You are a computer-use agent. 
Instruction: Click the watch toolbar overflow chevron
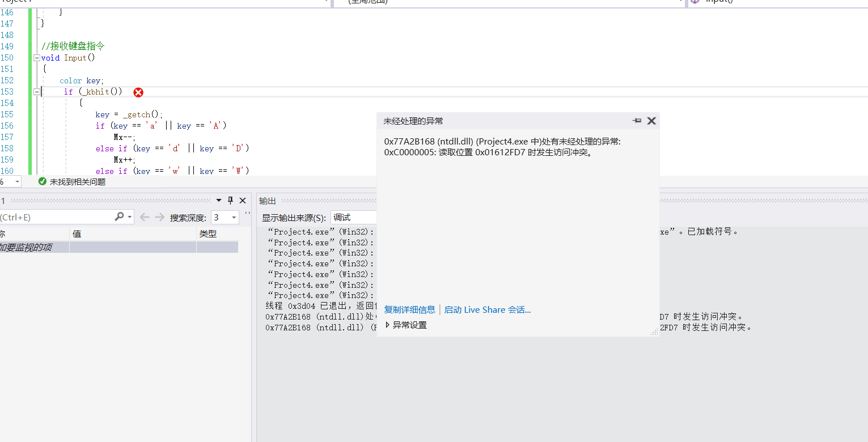pyautogui.click(x=247, y=214)
